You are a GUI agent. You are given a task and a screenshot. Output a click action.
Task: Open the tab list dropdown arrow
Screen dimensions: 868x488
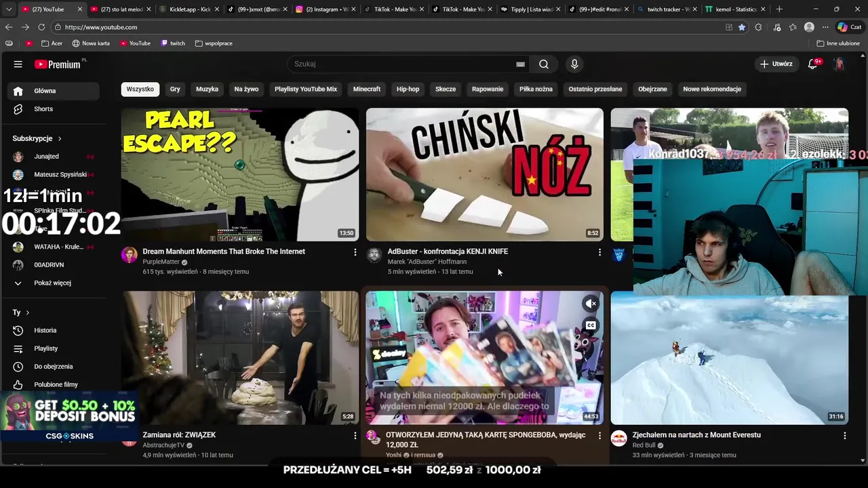7,9
